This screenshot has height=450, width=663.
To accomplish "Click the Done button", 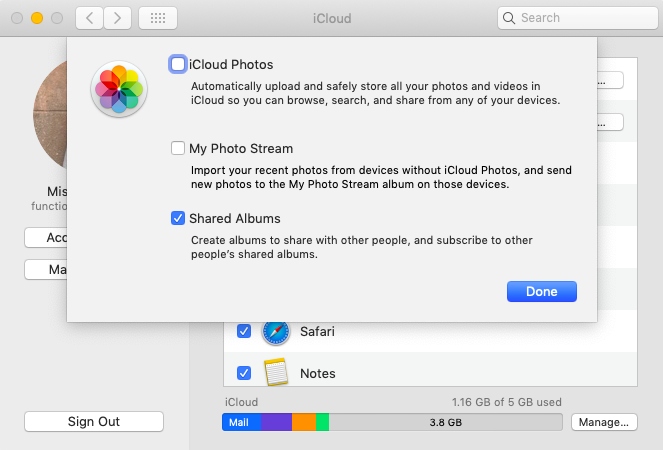I will tap(542, 291).
